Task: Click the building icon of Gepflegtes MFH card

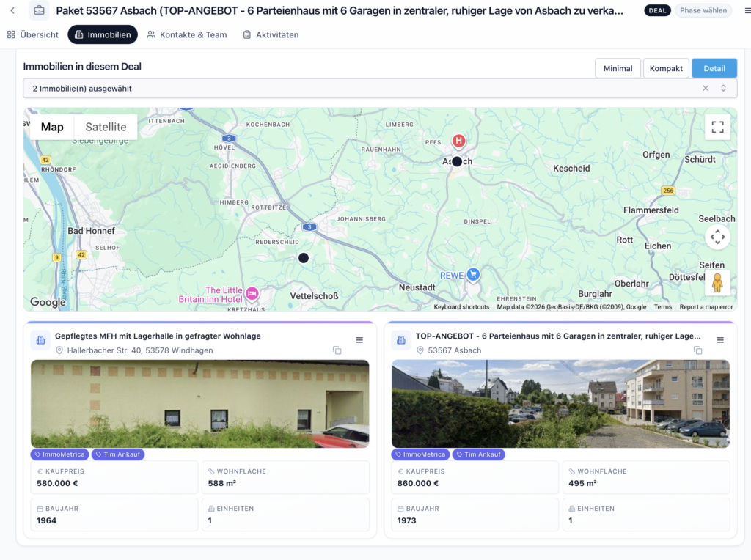Action: click(41, 340)
